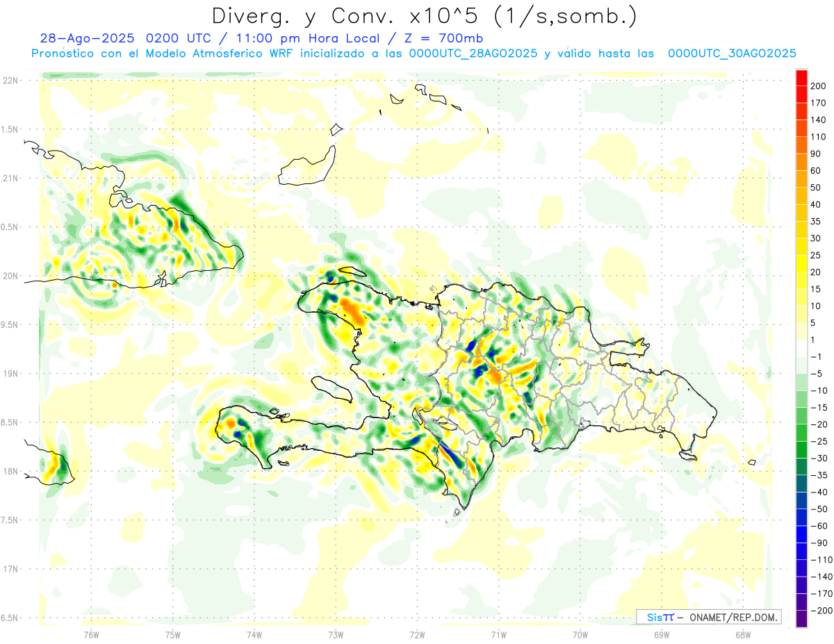Click the positive '35' colorbar label
Image resolution: width=834 pixels, height=644 pixels.
(815, 222)
